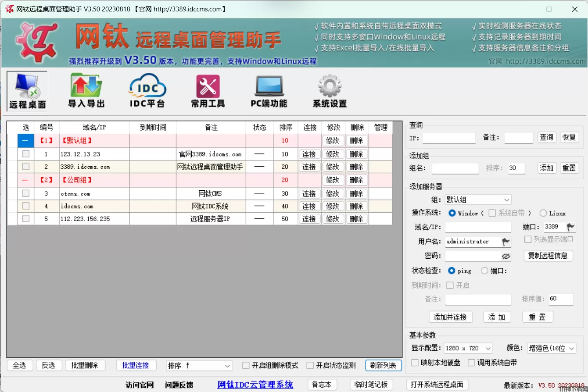588x392 pixels.
Task: Open the 远程桌面 remote desktop section
Action: (x=27, y=91)
